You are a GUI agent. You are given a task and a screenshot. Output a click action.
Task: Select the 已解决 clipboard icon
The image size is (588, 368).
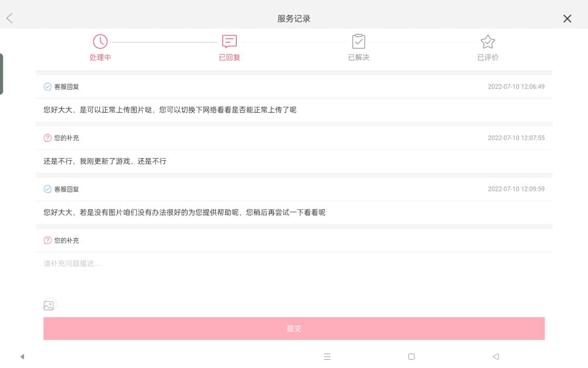click(x=358, y=41)
